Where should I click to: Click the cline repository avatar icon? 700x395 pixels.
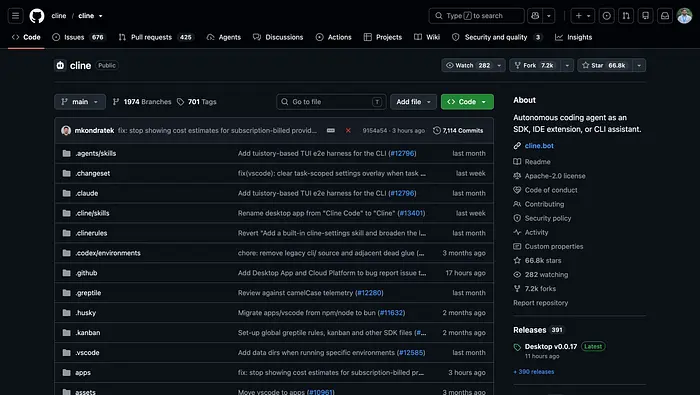[x=60, y=65]
